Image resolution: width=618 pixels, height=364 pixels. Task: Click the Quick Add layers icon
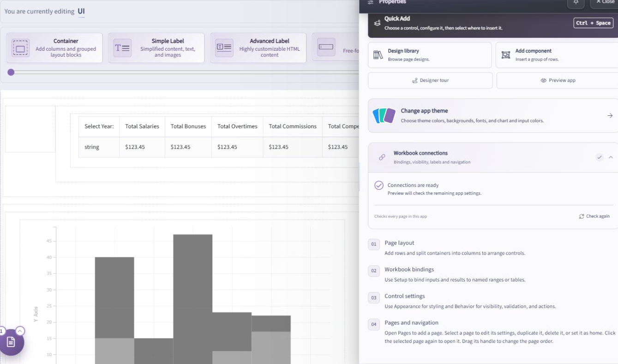tap(377, 23)
